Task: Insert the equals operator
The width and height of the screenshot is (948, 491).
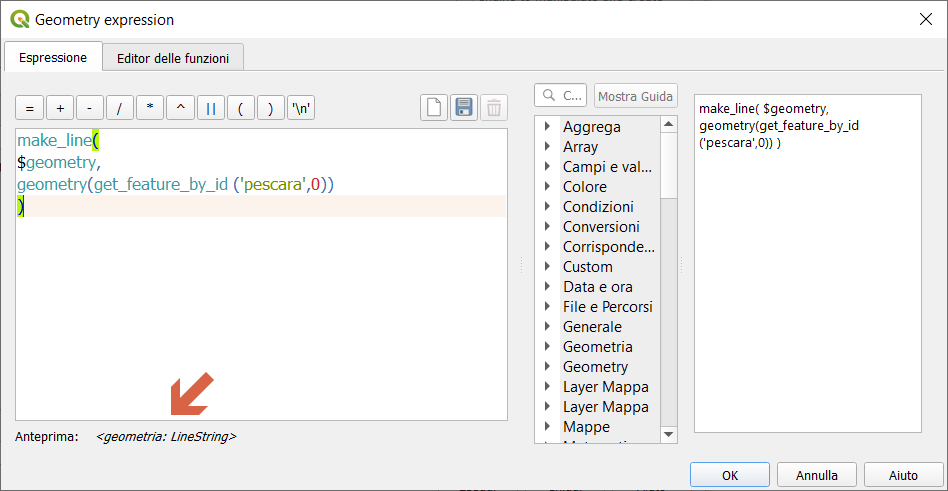Action: pyautogui.click(x=29, y=109)
